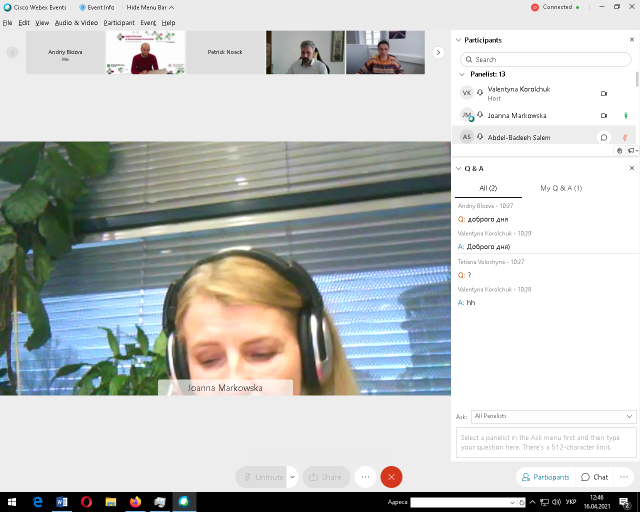This screenshot has width=640, height=512.
Task: Click answer text 'Доброго дня)'
Action: pyautogui.click(x=488, y=247)
